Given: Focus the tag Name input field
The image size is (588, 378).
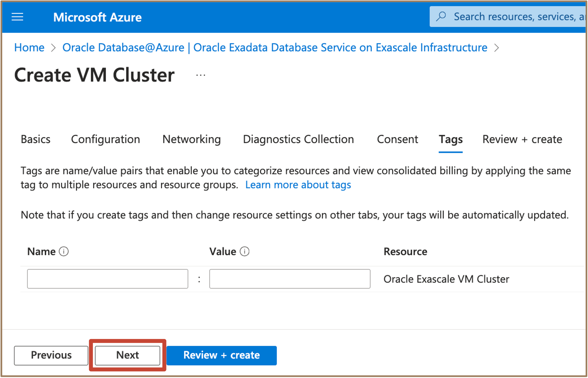Looking at the screenshot, I should pos(108,279).
